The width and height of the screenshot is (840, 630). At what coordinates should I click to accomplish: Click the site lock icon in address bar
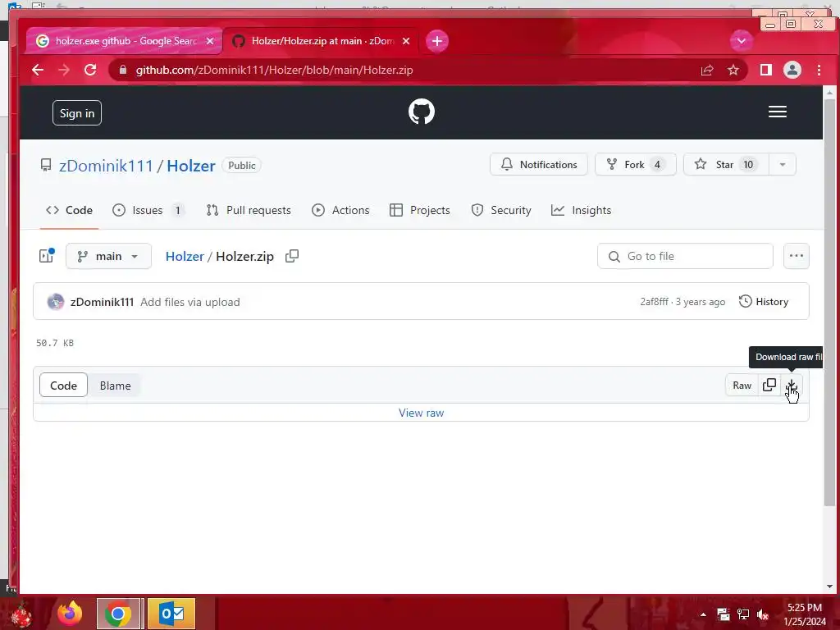[x=123, y=71]
